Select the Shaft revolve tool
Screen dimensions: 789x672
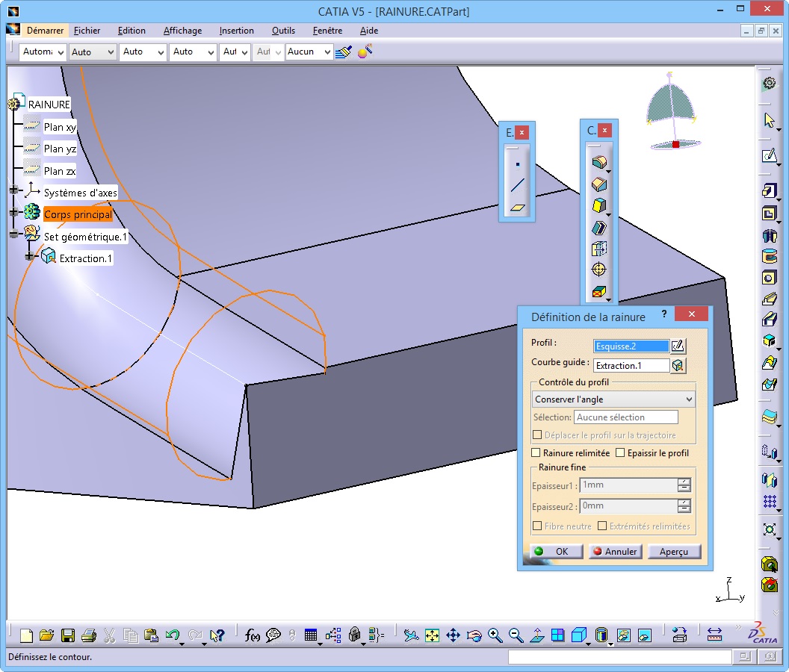(x=769, y=235)
